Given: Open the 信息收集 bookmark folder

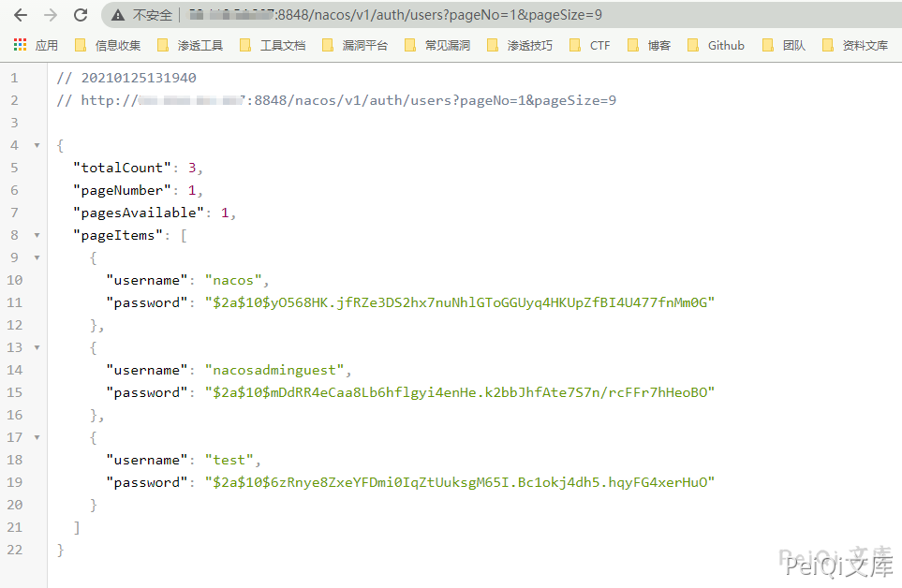Looking at the screenshot, I should (x=108, y=45).
